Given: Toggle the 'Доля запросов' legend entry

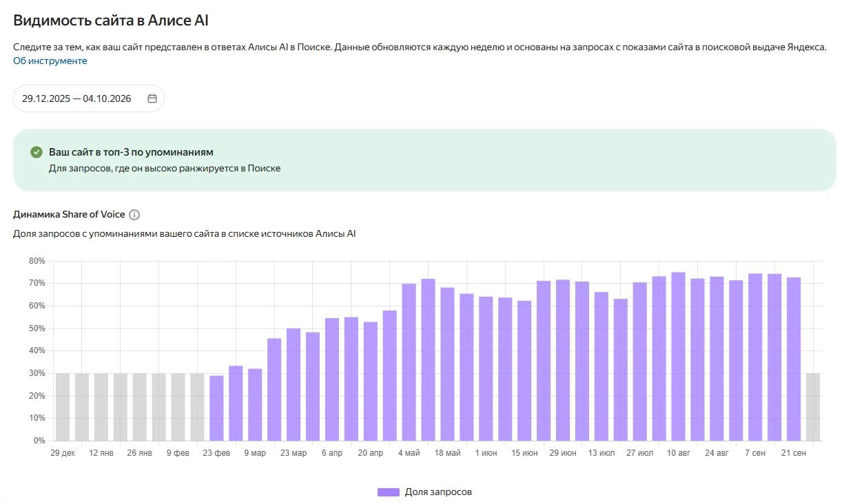Looking at the screenshot, I should 425,492.
